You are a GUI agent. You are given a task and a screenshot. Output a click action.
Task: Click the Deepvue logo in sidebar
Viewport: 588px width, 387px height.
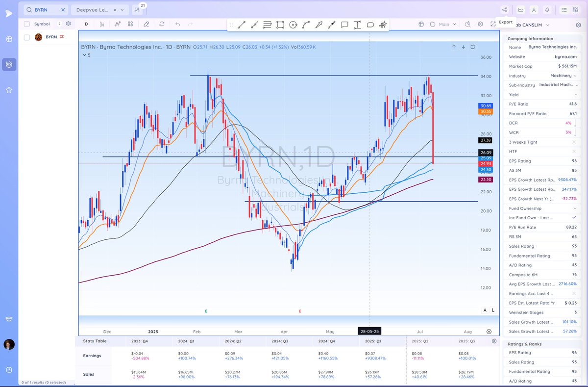point(9,14)
